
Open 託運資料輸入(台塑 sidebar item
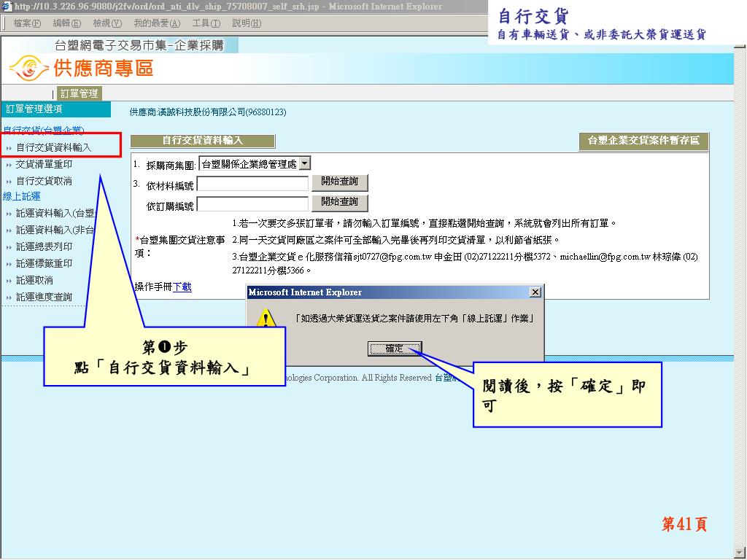click(x=55, y=213)
